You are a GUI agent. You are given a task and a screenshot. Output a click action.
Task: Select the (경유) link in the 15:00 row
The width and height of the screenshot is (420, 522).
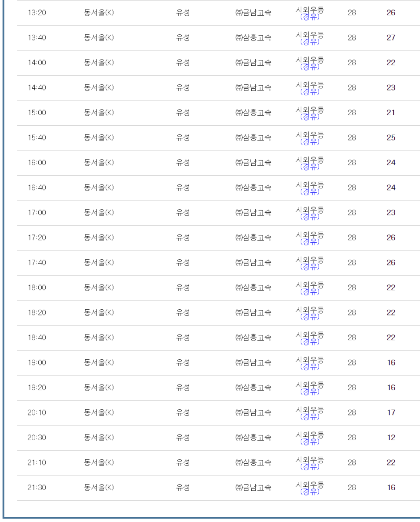coord(310,117)
